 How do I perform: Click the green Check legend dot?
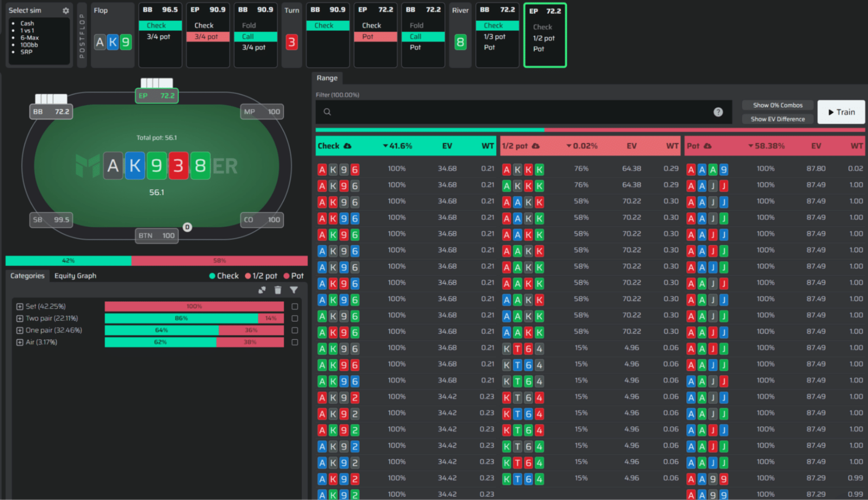(x=212, y=276)
